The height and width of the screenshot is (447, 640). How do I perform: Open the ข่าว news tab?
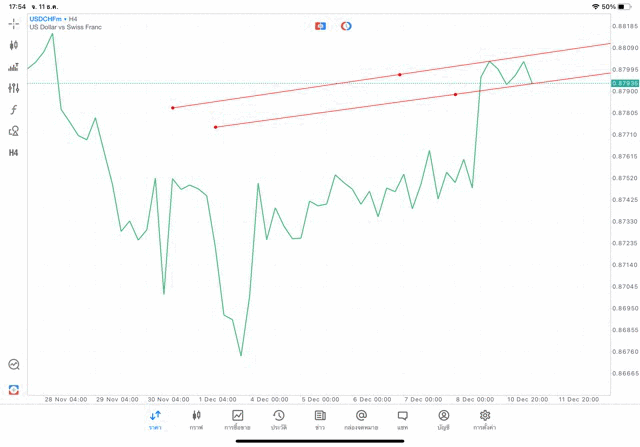pyautogui.click(x=320, y=420)
